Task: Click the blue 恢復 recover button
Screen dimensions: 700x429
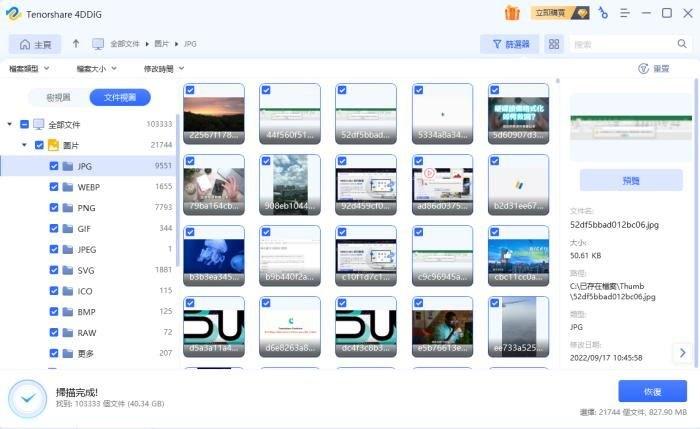Action: coord(652,391)
